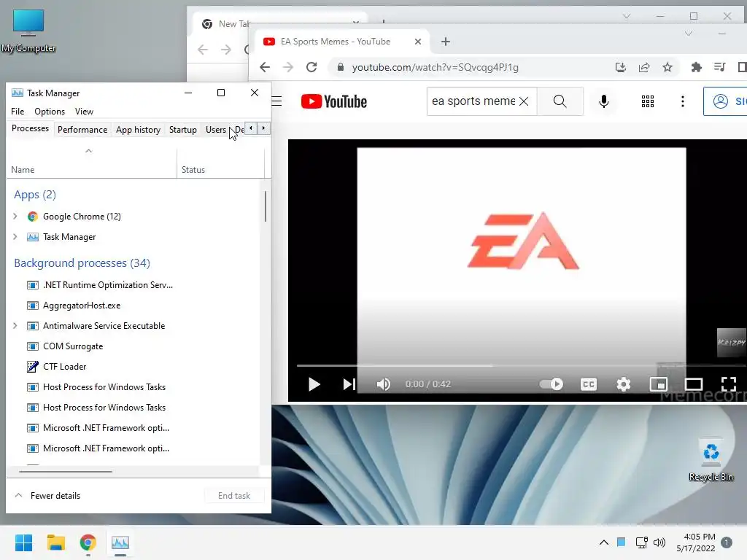Open tab search dropdown in Chrome
Image resolution: width=747 pixels, height=560 pixels.
689,34
